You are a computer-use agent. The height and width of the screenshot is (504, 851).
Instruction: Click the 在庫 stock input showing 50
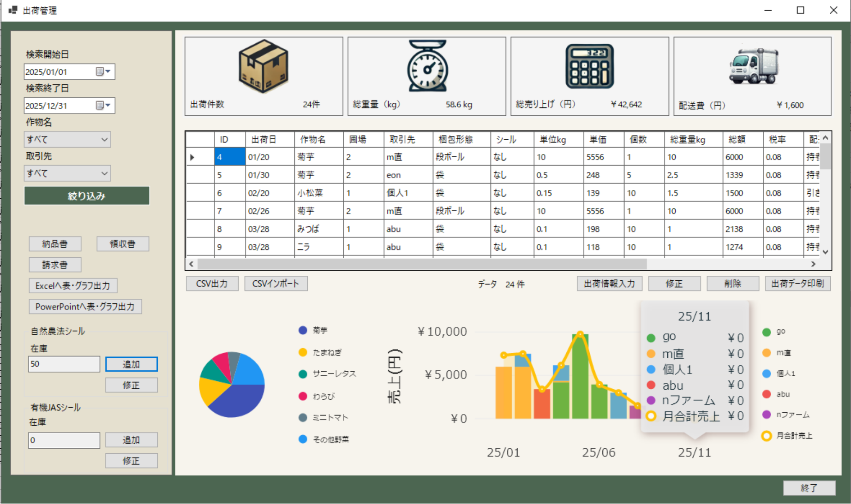coord(64,364)
